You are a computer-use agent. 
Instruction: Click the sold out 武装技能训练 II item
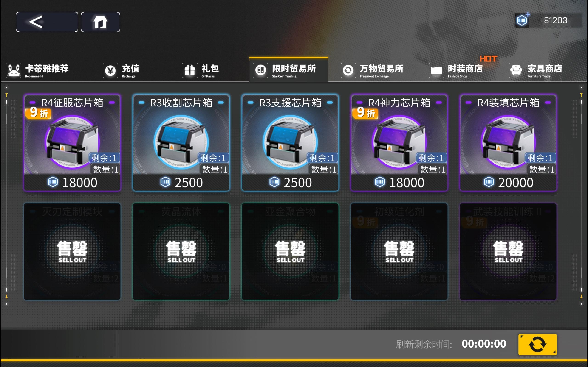(x=508, y=251)
